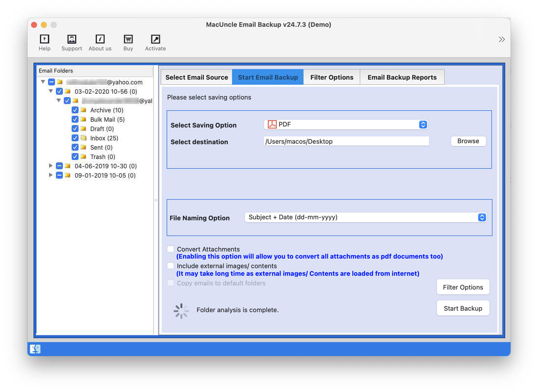Click the Support toolbar icon
The height and width of the screenshot is (392, 538).
pyautogui.click(x=72, y=40)
